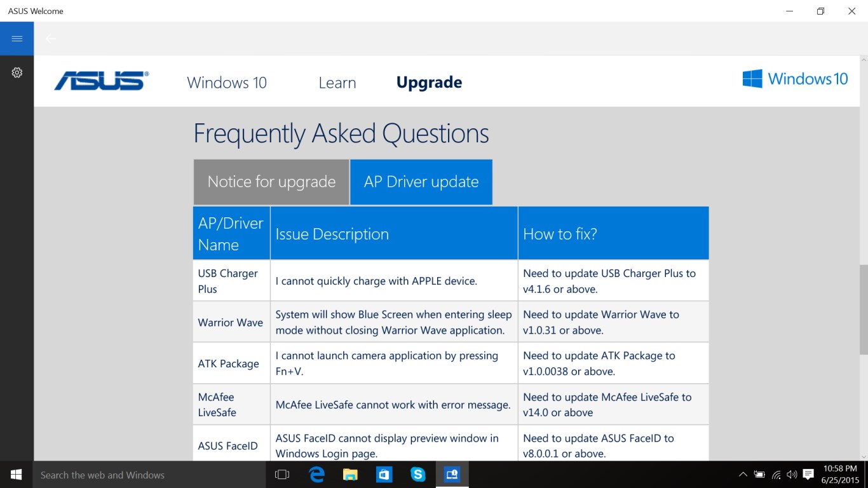
Task: Open Skype from the taskbar
Action: pos(417,475)
